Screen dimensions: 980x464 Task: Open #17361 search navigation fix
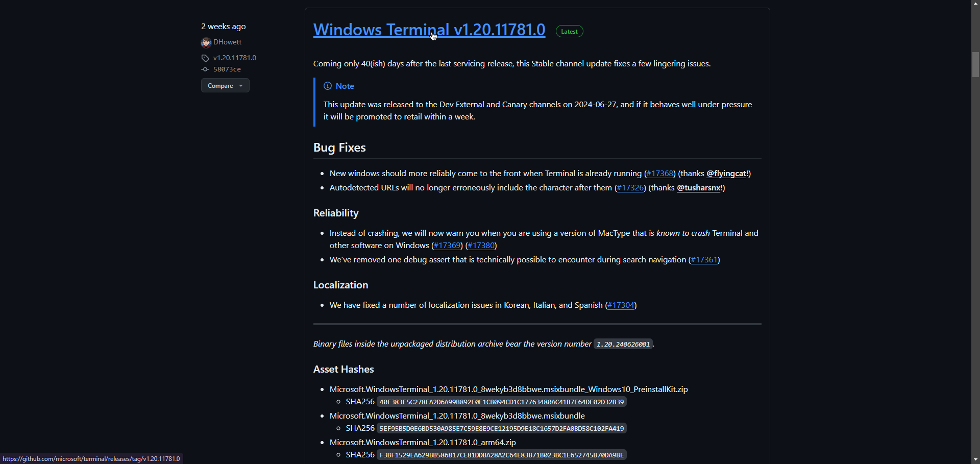tap(704, 260)
